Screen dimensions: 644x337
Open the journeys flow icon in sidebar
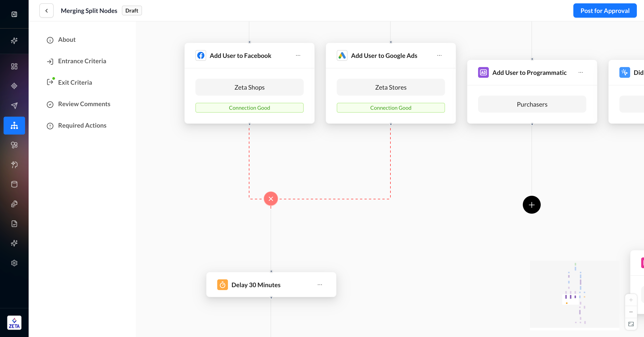[x=14, y=126]
